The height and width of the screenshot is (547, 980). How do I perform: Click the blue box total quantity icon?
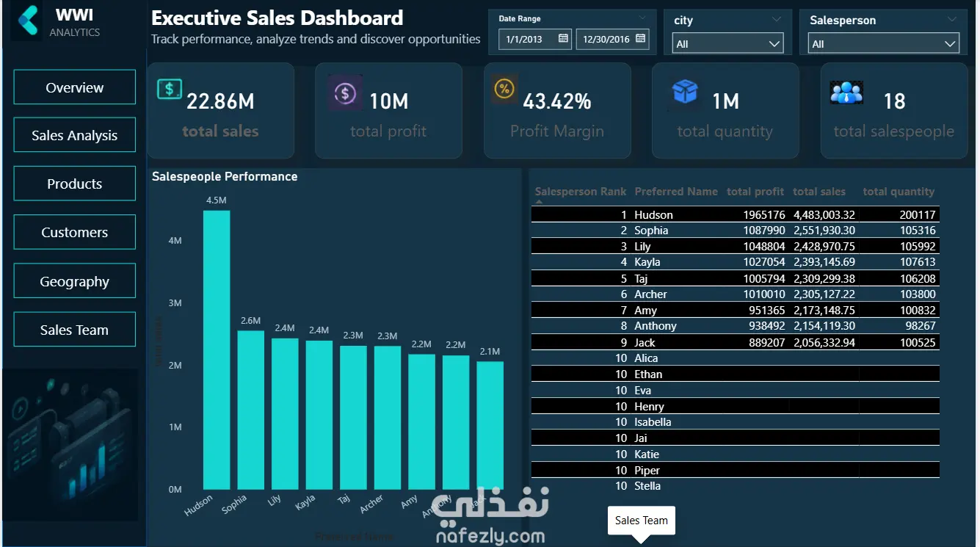coord(684,92)
